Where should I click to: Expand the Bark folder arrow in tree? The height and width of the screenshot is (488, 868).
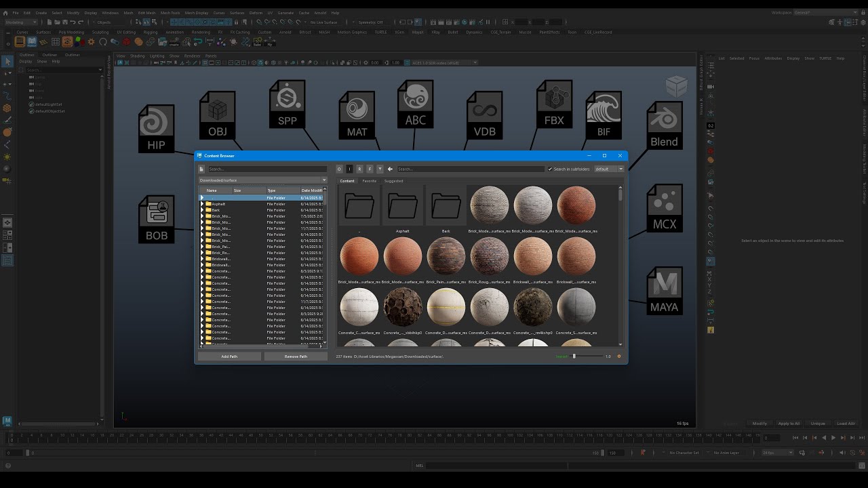point(202,210)
